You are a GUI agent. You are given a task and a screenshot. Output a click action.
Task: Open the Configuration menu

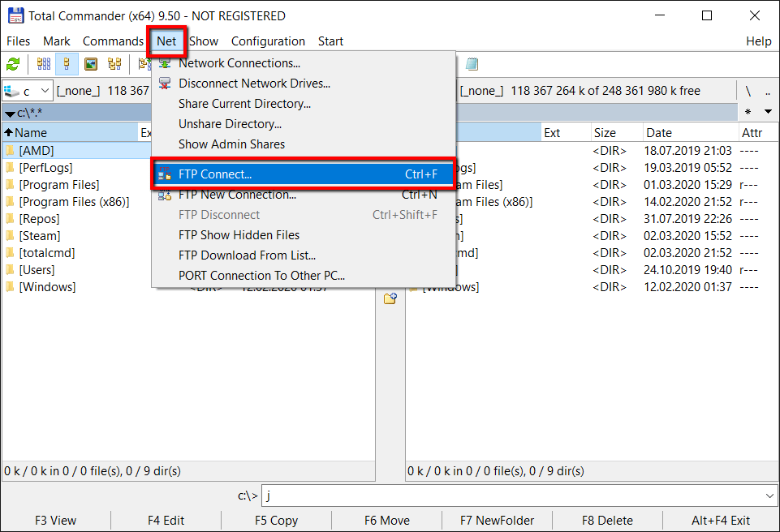pyautogui.click(x=268, y=41)
